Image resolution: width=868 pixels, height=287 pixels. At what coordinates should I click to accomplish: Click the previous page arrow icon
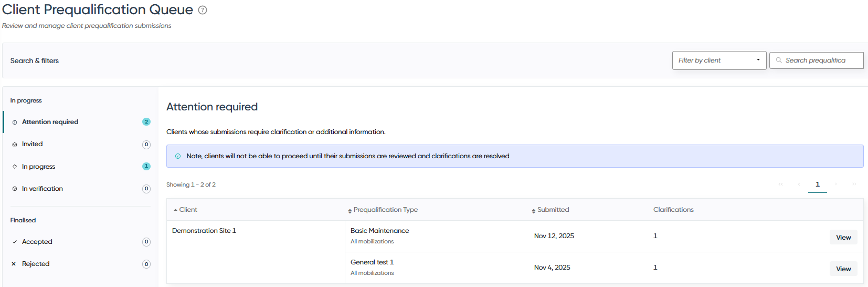tap(799, 184)
